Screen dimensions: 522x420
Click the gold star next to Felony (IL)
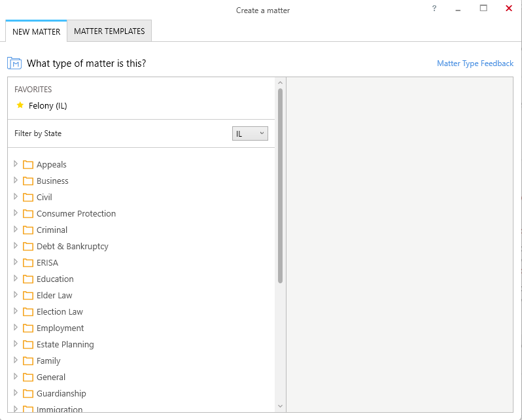[x=20, y=105]
